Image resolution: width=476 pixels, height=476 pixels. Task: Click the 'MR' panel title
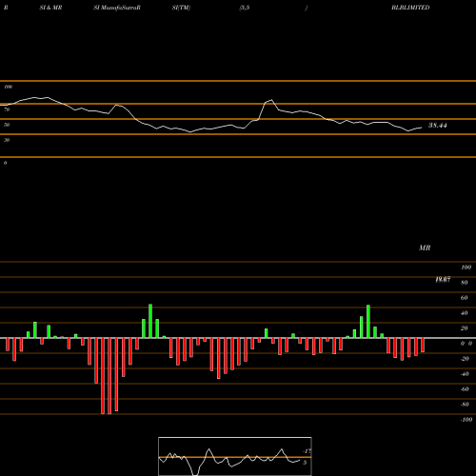pos(425,248)
